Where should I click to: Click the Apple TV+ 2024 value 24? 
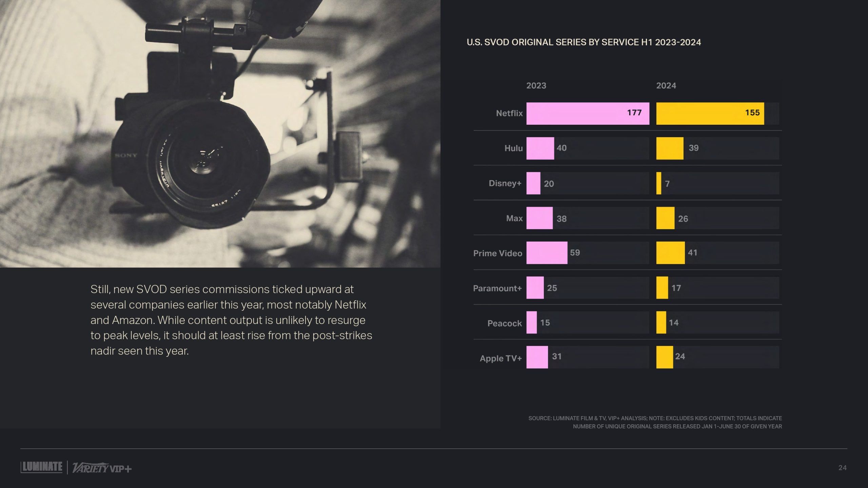tap(680, 357)
